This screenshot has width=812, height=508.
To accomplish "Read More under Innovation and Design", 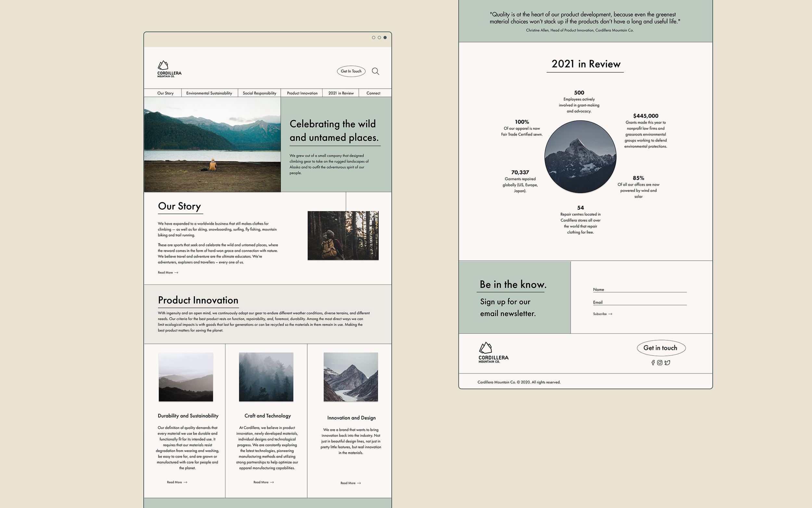I will (x=350, y=483).
